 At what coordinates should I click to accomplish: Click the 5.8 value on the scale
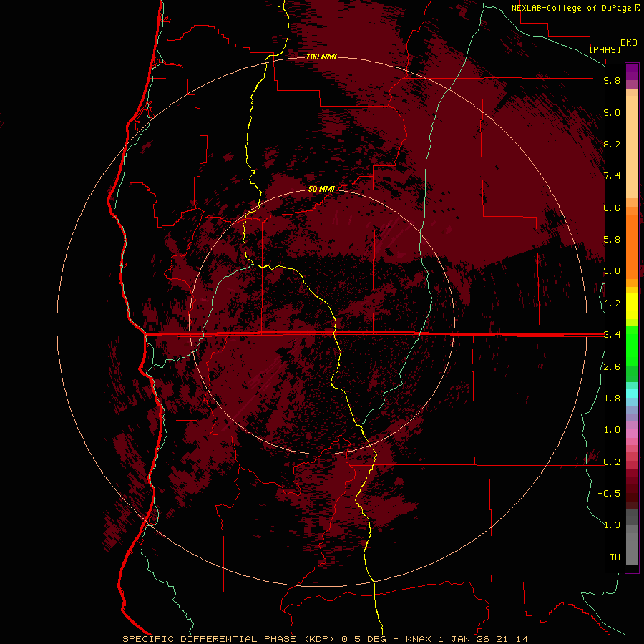pos(612,240)
